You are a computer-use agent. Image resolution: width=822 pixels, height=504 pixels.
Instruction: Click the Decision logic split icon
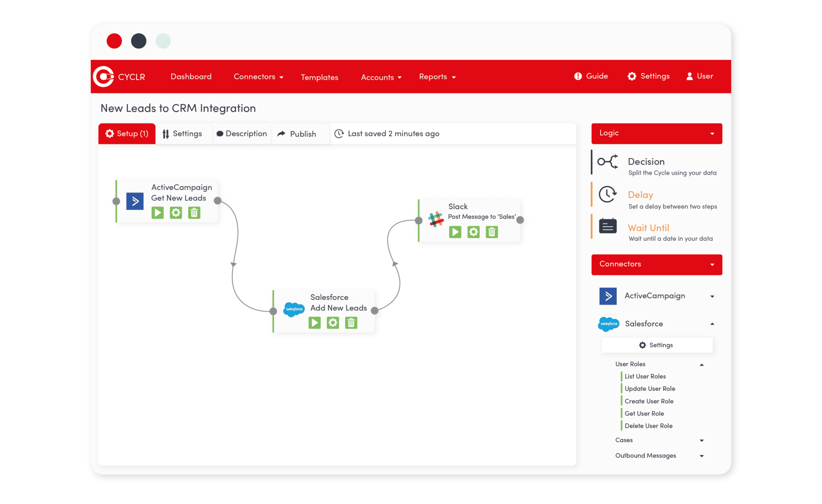[608, 162]
